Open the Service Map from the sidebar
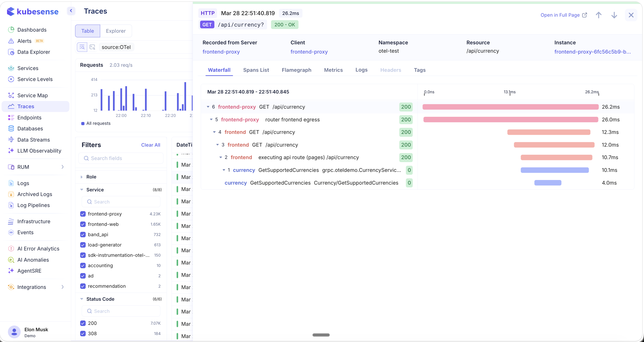 coord(33,95)
